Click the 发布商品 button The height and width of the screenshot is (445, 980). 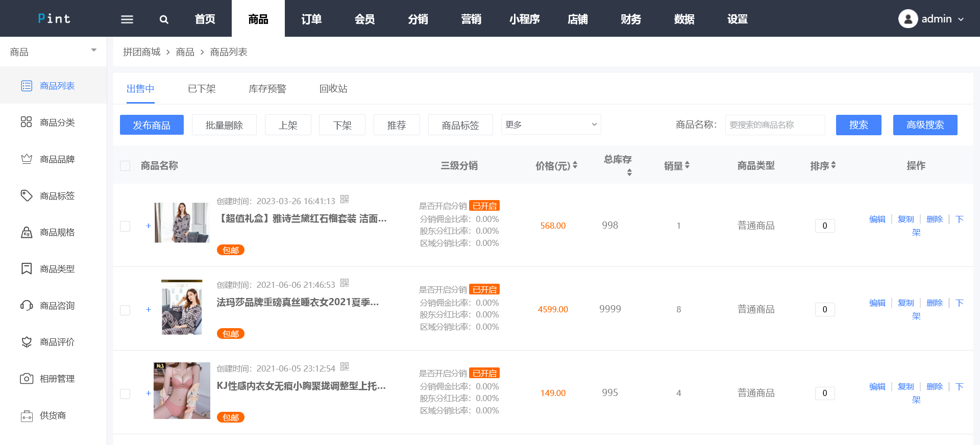click(x=152, y=125)
